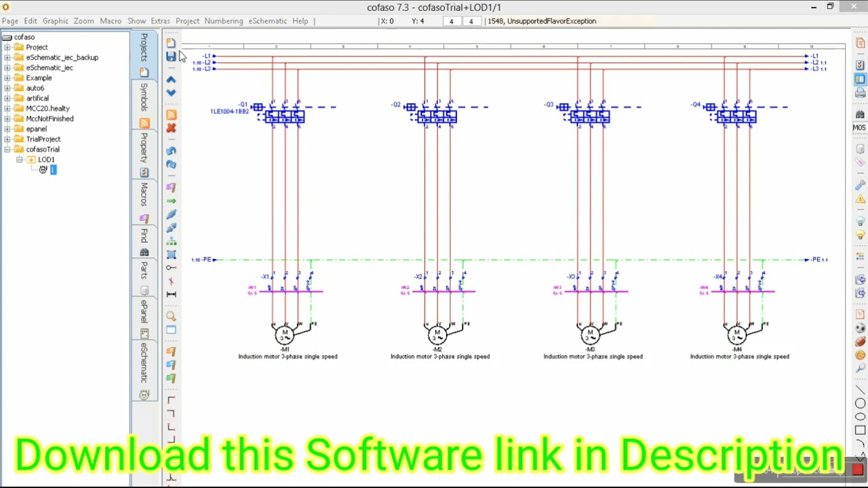
Task: Undo the last action
Action: click(171, 150)
